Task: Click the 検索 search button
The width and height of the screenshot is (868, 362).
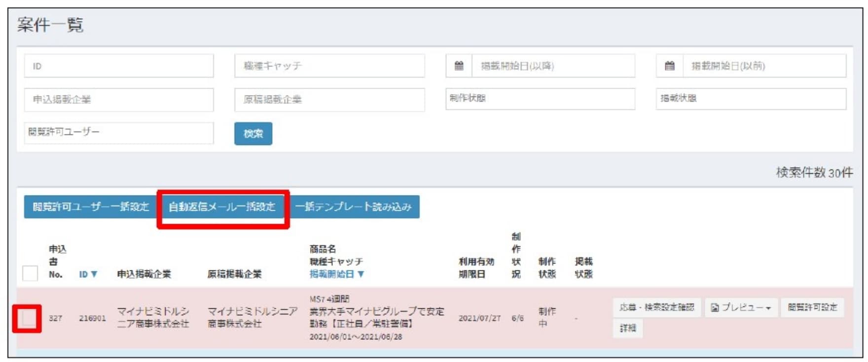Action: tap(253, 133)
